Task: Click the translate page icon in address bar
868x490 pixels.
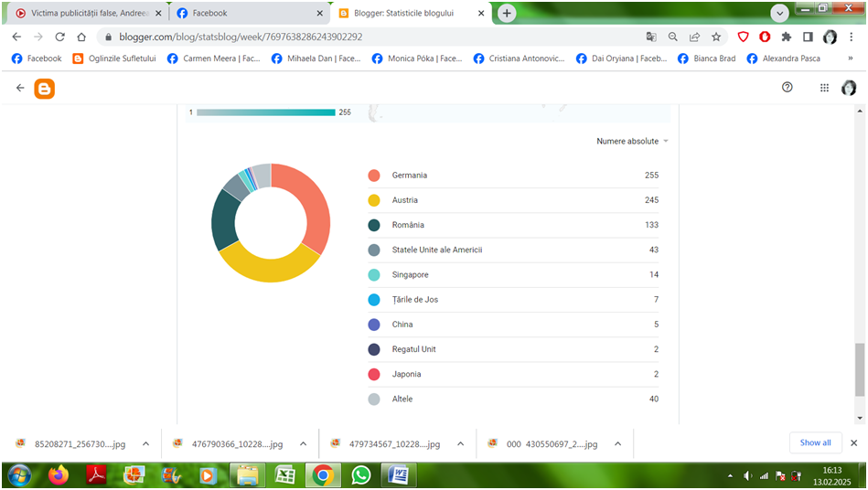Action: [x=651, y=37]
